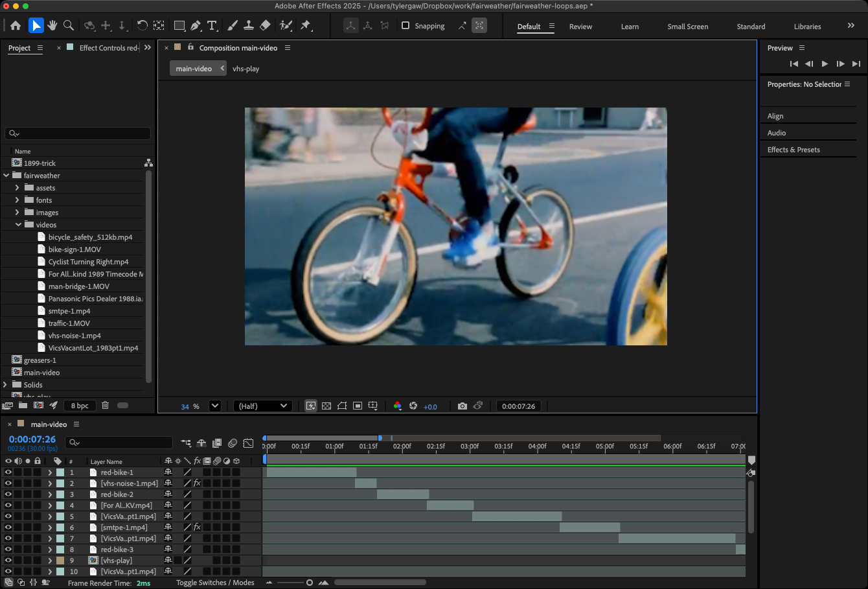868x589 pixels.
Task: Select the Zoom tool
Action: (x=67, y=25)
